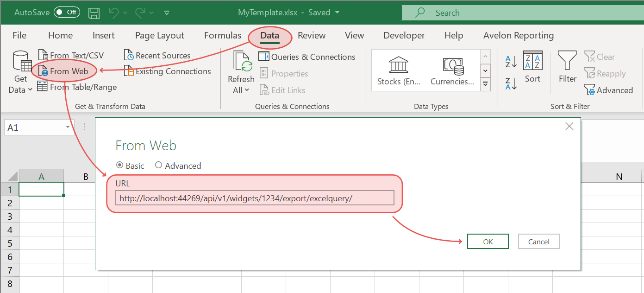Open Customize Quick Access Toolbar dropdown

167,13
